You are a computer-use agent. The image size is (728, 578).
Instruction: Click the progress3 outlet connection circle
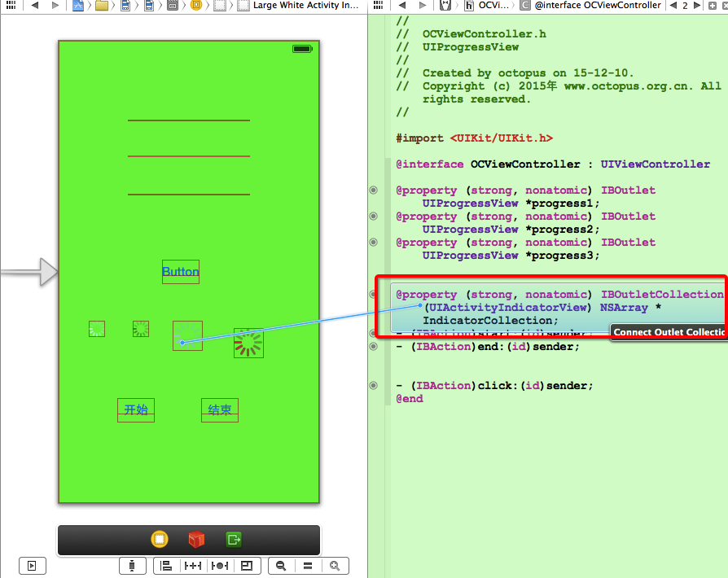(x=373, y=243)
